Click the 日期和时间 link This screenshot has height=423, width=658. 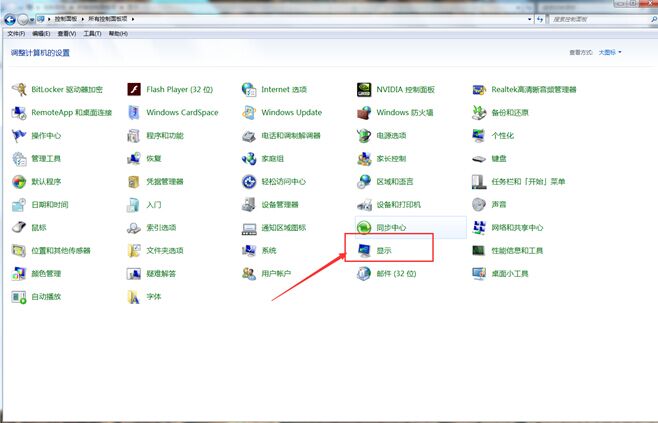(50, 204)
